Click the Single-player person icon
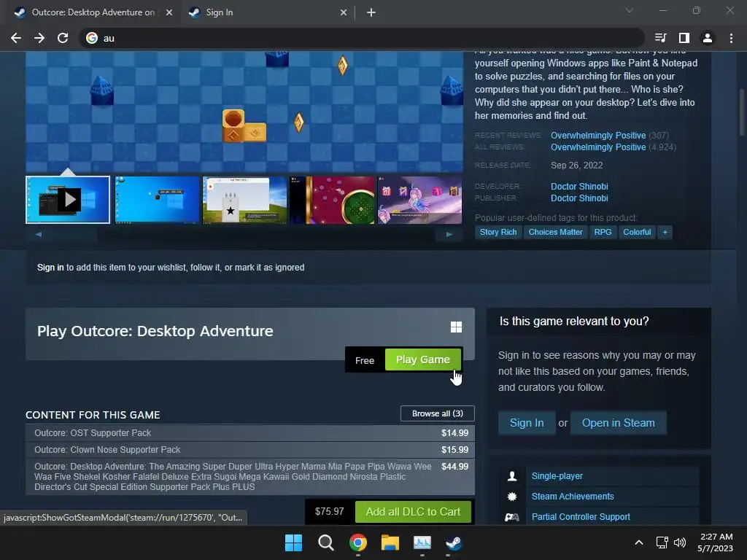 512,476
